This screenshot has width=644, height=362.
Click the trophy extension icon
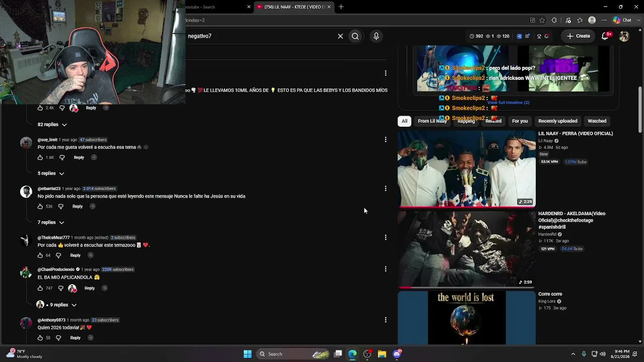(539, 36)
